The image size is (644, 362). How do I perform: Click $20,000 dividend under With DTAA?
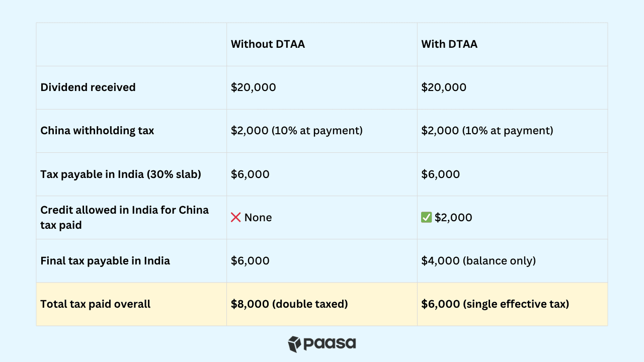[444, 87]
